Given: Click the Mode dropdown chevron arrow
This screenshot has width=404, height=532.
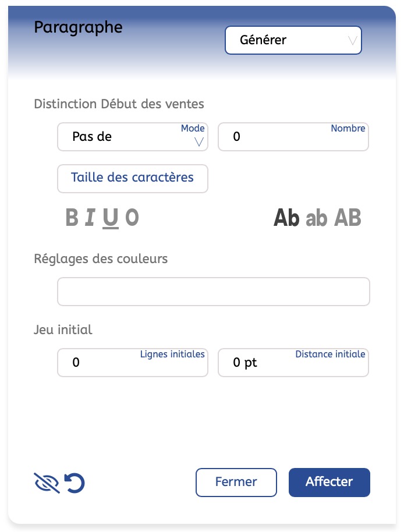Looking at the screenshot, I should point(199,141).
